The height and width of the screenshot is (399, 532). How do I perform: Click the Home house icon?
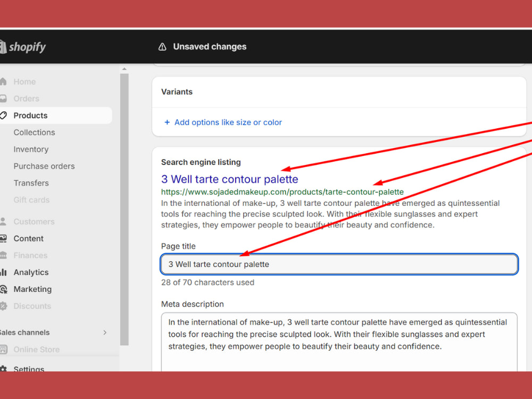coord(3,81)
